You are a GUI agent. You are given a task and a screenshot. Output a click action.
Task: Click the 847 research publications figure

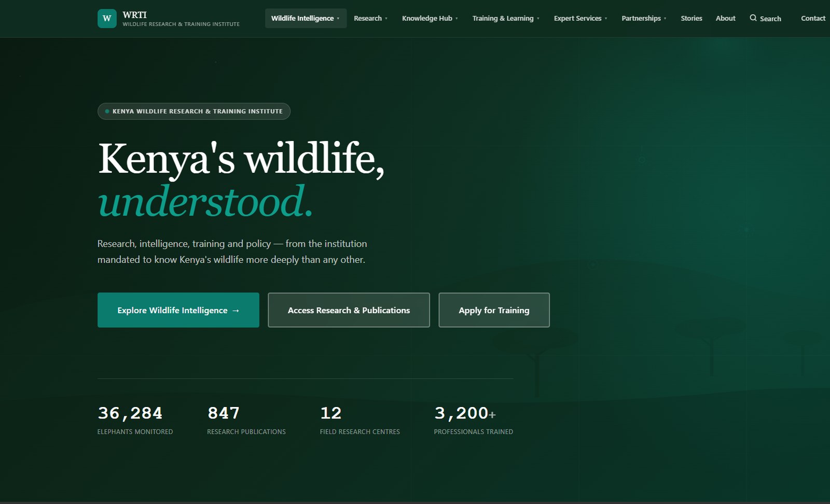click(224, 413)
